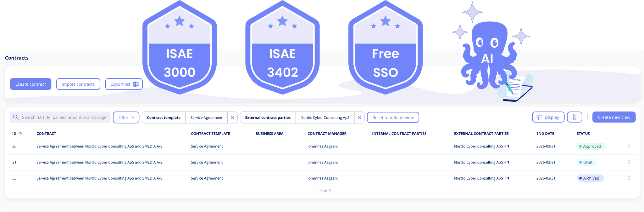Viewport: 644px width, 212px height.
Task: Open the Filter options
Action: click(126, 117)
